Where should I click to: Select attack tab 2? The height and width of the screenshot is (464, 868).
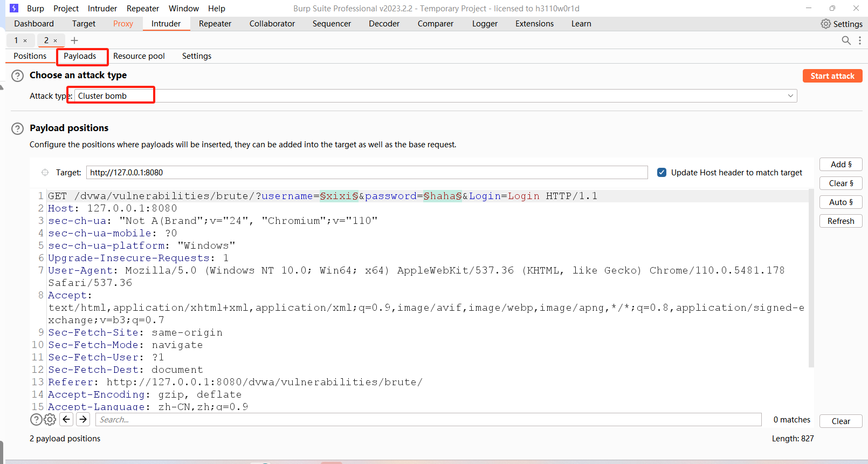[x=46, y=40]
